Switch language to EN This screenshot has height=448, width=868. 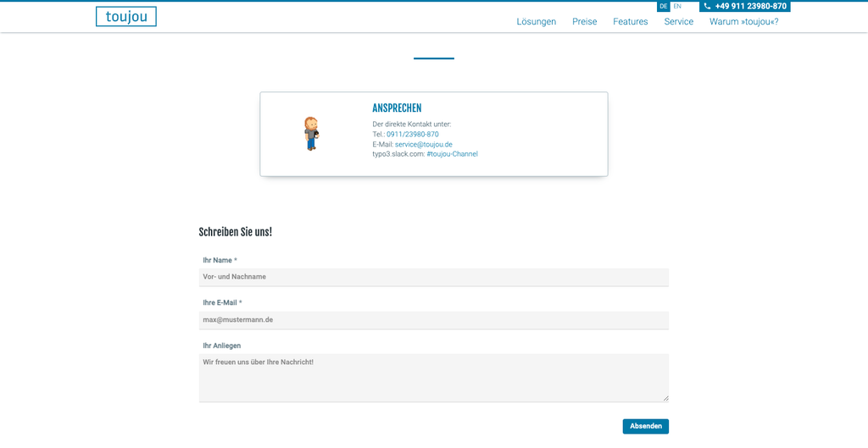click(677, 6)
